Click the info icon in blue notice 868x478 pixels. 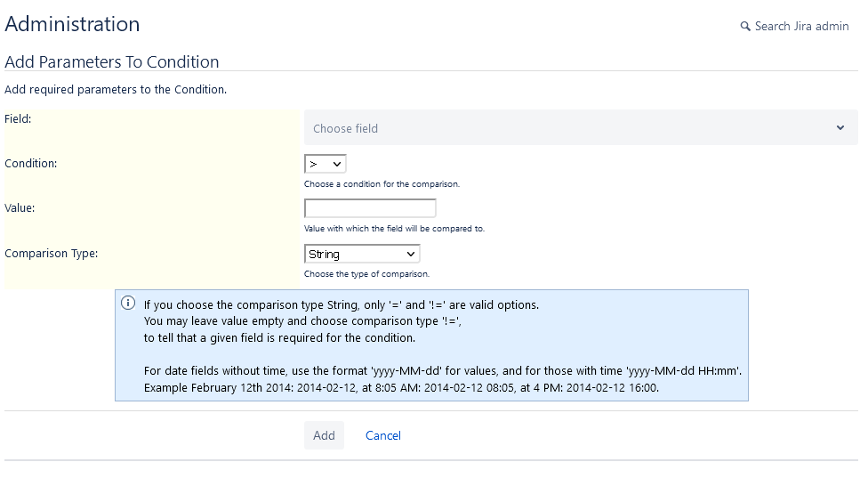[128, 304]
